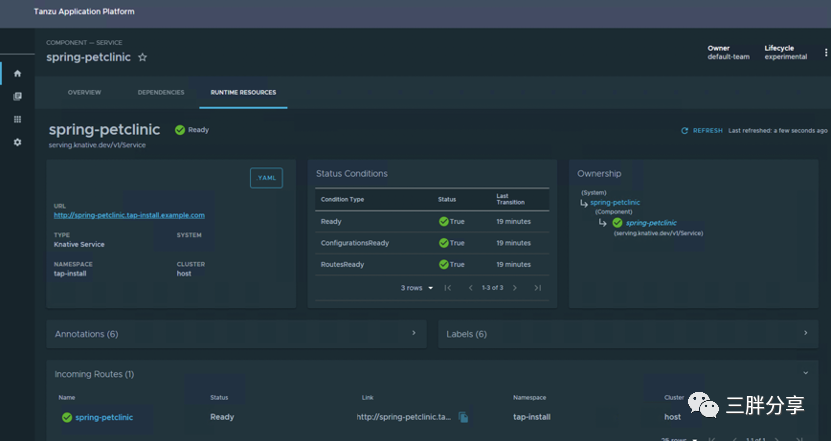This screenshot has height=442, width=832.
Task: Click Condition Type column header
Action: coord(342,200)
